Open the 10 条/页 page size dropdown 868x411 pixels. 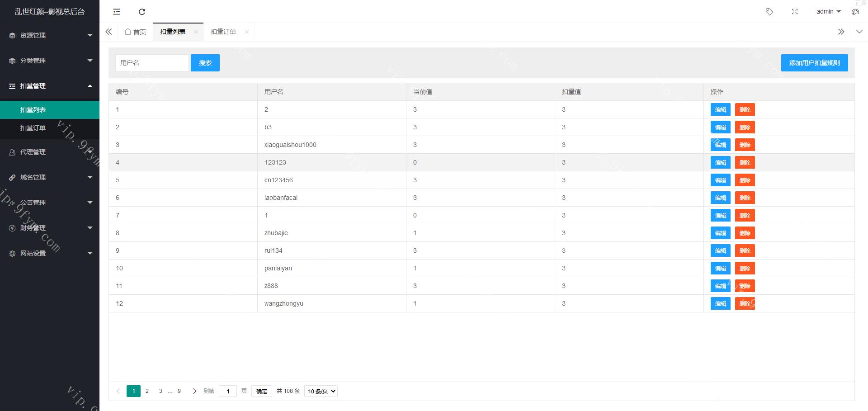321,391
